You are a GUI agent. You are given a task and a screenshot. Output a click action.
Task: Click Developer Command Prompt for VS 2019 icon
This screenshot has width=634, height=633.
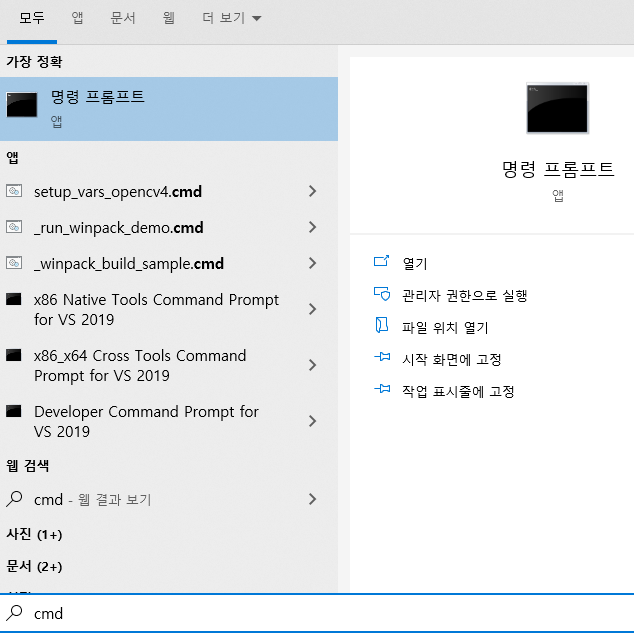[x=13, y=411]
